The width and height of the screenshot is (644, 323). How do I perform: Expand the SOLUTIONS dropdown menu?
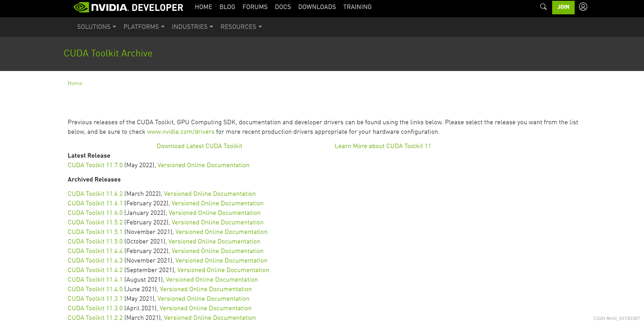[x=97, y=27]
